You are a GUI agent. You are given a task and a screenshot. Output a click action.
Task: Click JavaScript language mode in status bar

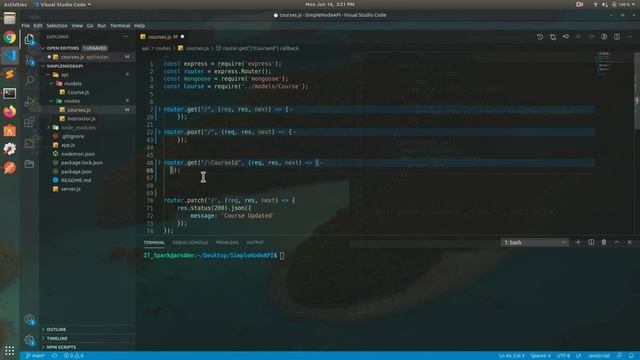(x=599, y=356)
